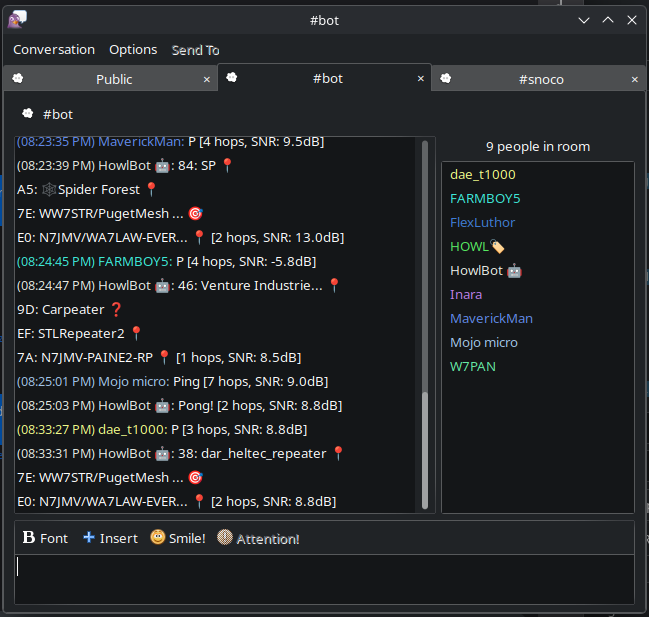This screenshot has width=649, height=617.
Task: Click the pin after Venture Industrie...
Action: point(334,286)
